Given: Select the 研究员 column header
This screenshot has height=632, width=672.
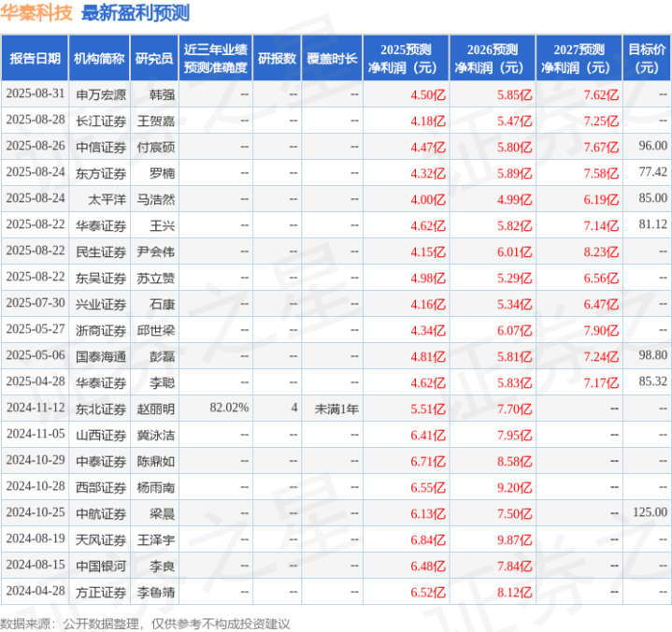Looking at the screenshot, I should coord(154,58).
